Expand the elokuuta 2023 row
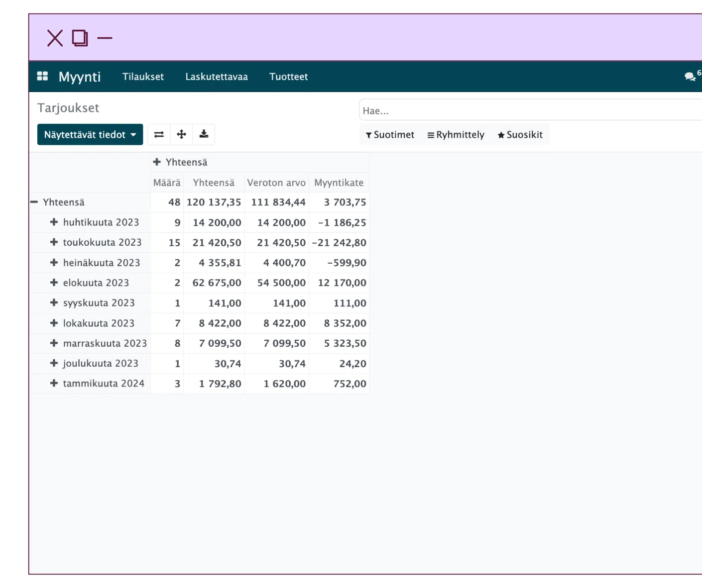This screenshot has height=588, width=702. pos(54,283)
